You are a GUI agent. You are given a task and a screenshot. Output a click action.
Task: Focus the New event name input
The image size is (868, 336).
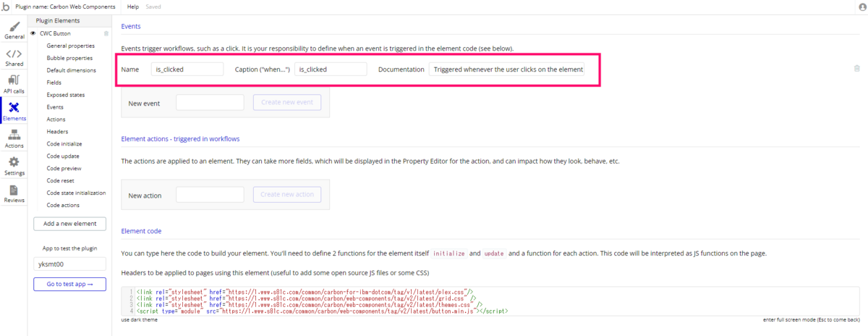click(210, 103)
